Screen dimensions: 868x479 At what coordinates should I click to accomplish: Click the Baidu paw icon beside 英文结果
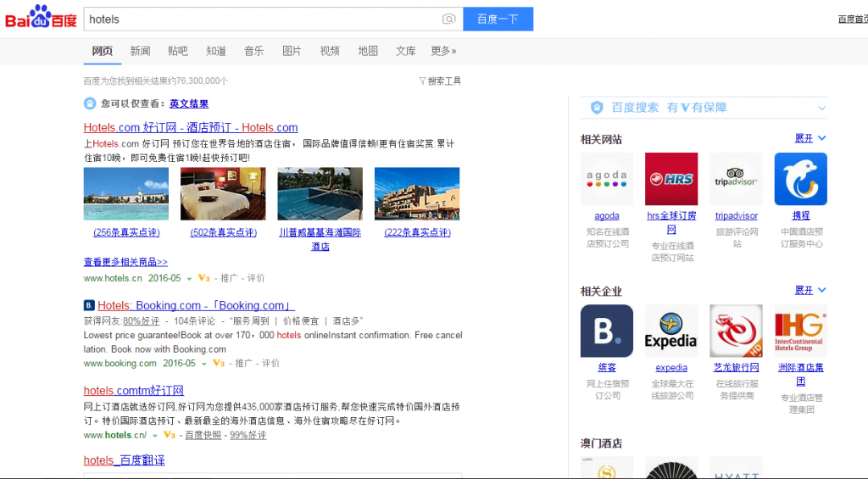90,103
